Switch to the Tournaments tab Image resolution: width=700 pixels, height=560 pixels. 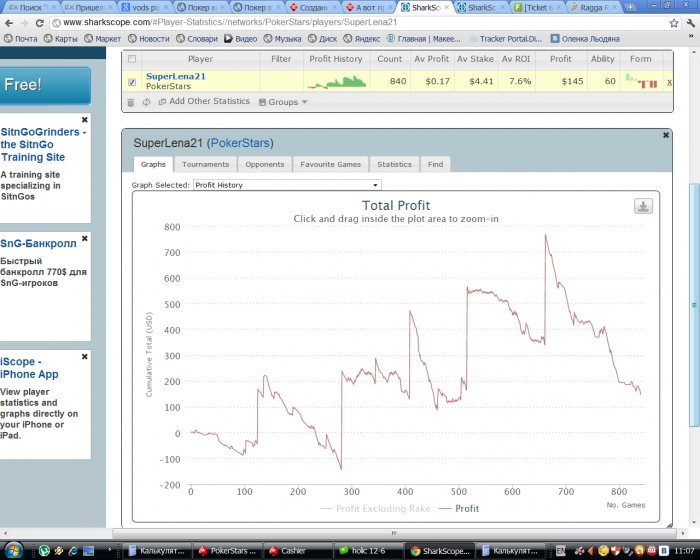tap(205, 164)
